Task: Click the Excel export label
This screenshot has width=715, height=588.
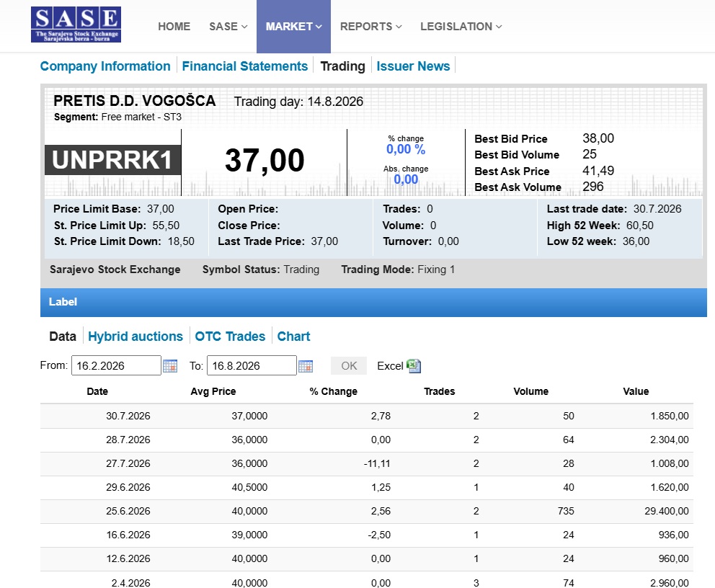Action: click(x=390, y=366)
